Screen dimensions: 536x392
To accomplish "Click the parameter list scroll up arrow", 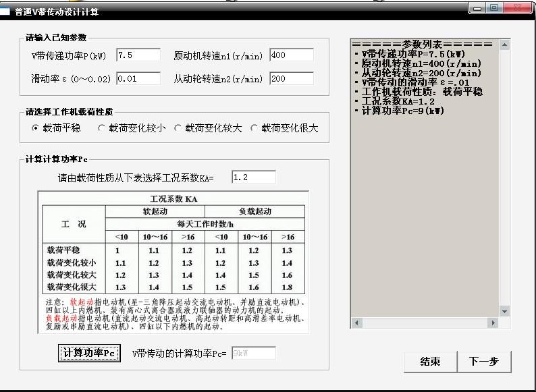I will [504, 45].
